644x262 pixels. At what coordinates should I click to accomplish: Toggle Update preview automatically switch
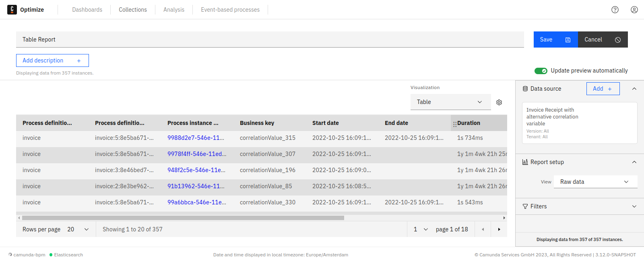(x=541, y=71)
